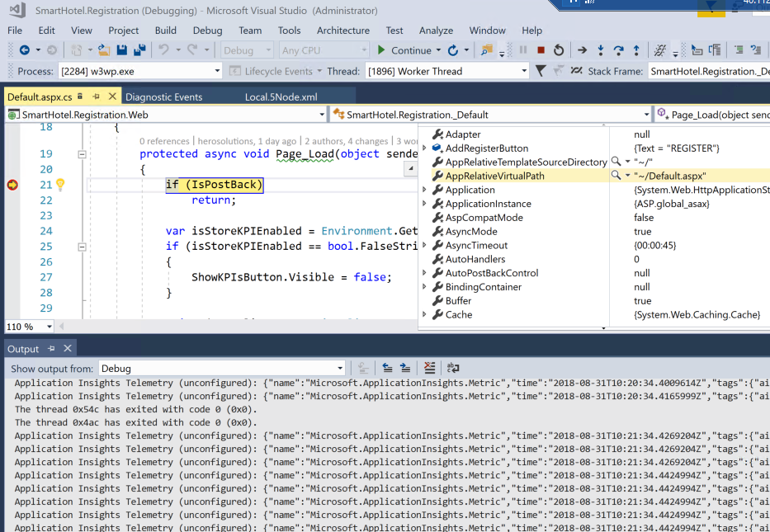The height and width of the screenshot is (532, 770).
Task: Expand the AsyncTimeout property node
Action: [x=425, y=245]
